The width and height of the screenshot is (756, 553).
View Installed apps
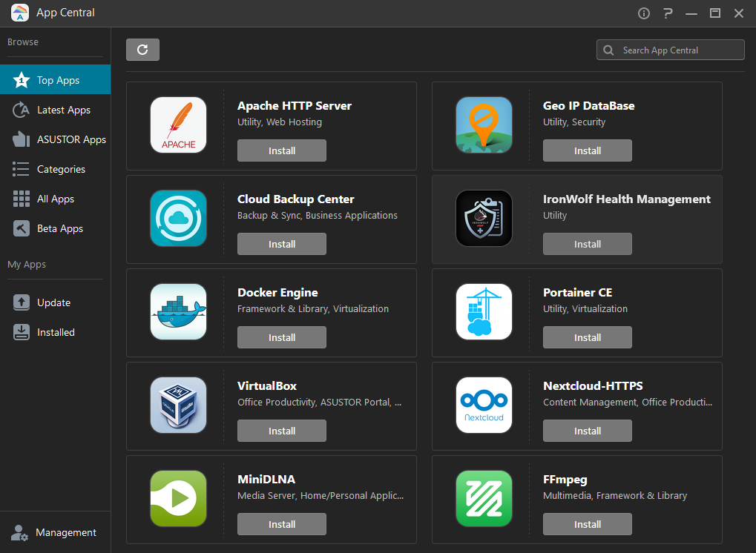(56, 332)
